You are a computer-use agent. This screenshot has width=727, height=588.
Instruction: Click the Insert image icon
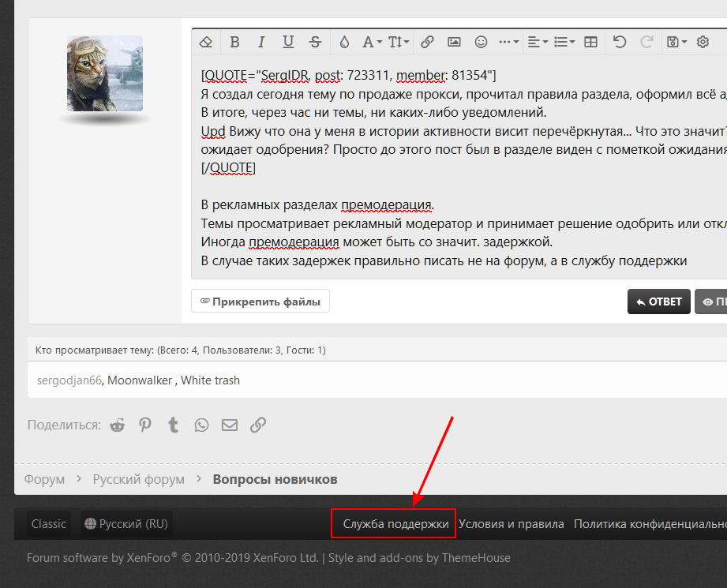click(x=454, y=42)
